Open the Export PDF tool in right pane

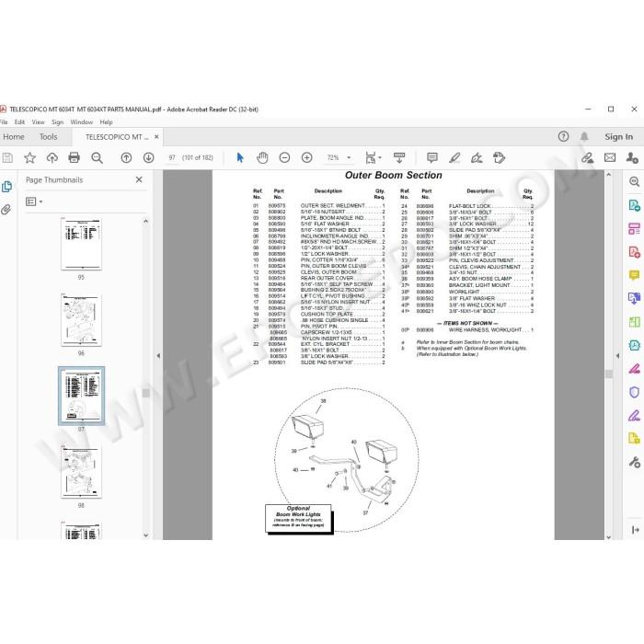634,205
